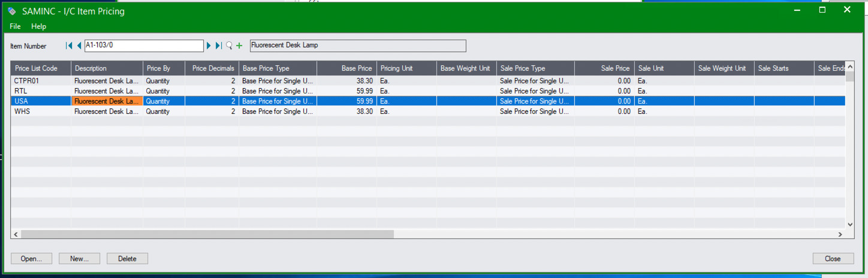Go to the next item record
868x278 pixels.
[209, 46]
